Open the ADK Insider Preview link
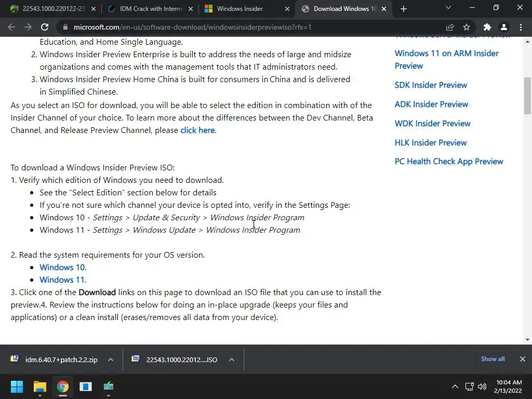This screenshot has height=399, width=532. pyautogui.click(x=431, y=104)
